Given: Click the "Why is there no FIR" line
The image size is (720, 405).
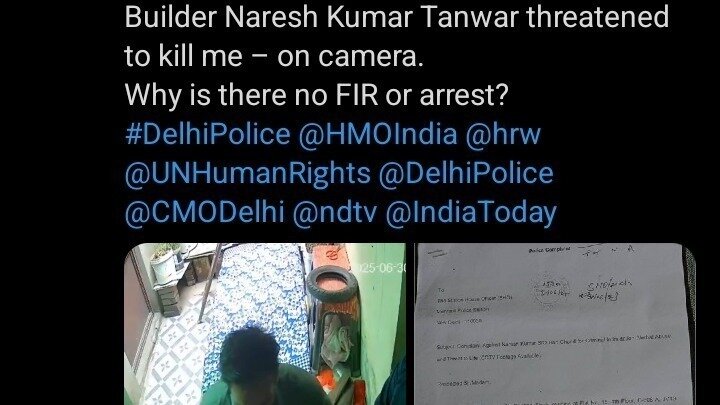Looking at the screenshot, I should coord(316,95).
